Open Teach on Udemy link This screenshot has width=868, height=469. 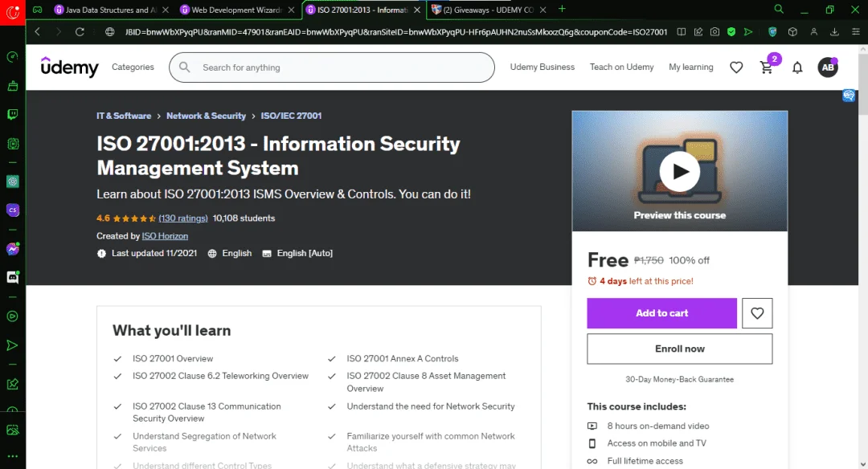click(621, 67)
